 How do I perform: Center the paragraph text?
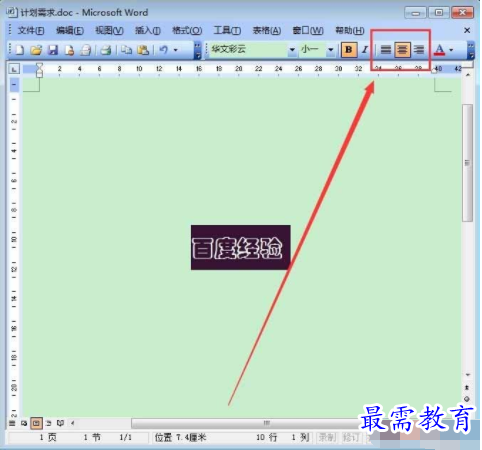point(402,50)
